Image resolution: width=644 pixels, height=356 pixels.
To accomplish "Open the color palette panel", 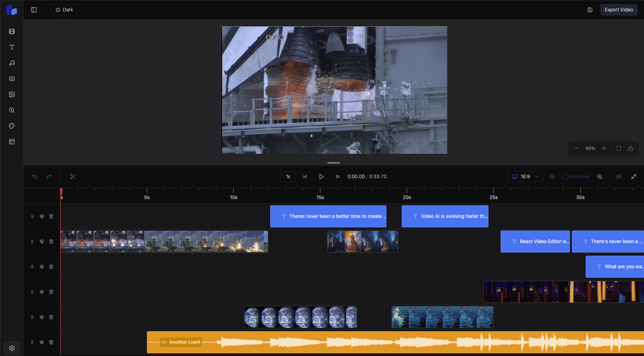I will point(12,126).
